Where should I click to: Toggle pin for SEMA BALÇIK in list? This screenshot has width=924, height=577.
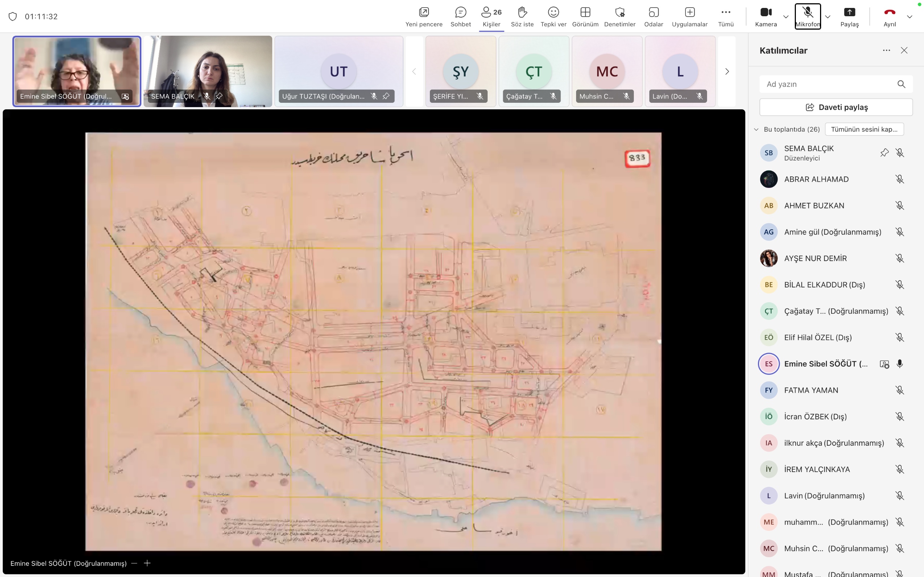pyautogui.click(x=884, y=153)
